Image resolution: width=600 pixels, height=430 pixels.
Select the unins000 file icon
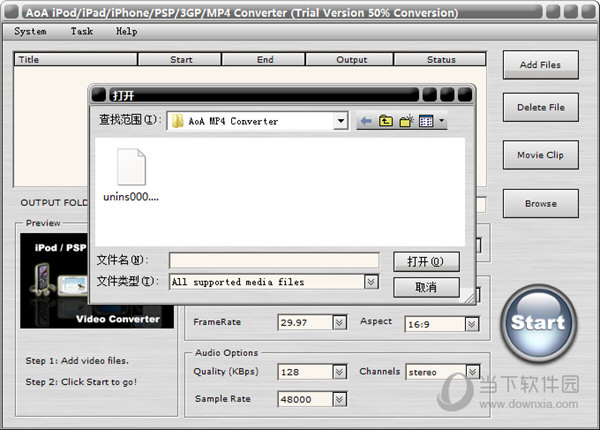coord(131,167)
